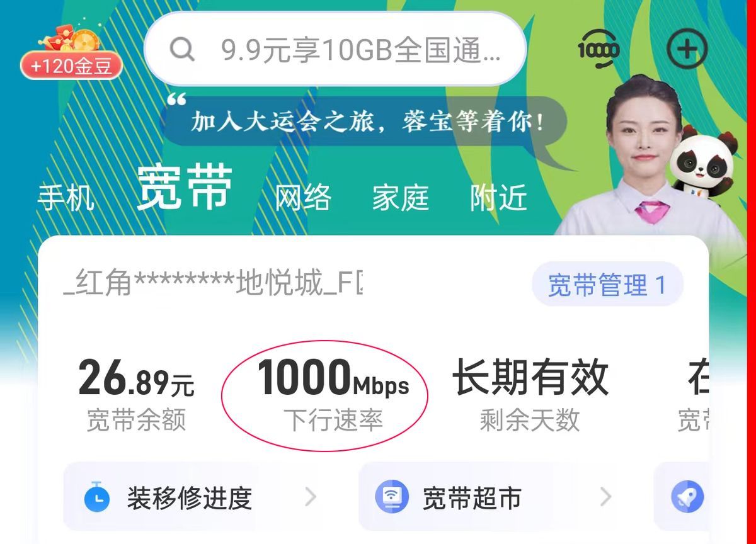Tap the plus circle icon
The height and width of the screenshot is (544, 756).
pyautogui.click(x=687, y=48)
